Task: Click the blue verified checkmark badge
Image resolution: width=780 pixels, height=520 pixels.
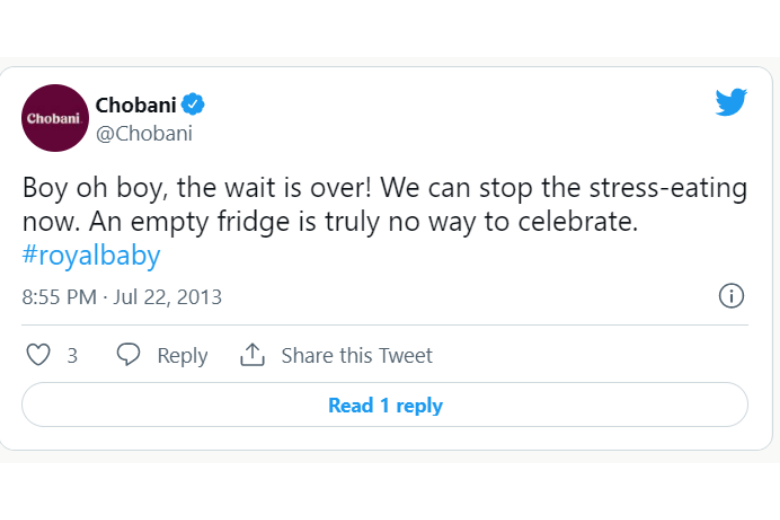Action: coord(194,104)
